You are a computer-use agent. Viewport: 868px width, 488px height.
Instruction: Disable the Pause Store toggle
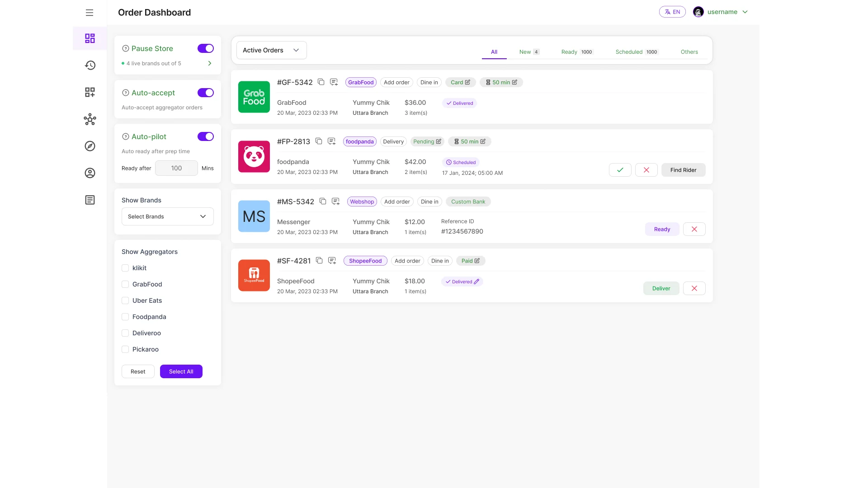[x=206, y=48]
